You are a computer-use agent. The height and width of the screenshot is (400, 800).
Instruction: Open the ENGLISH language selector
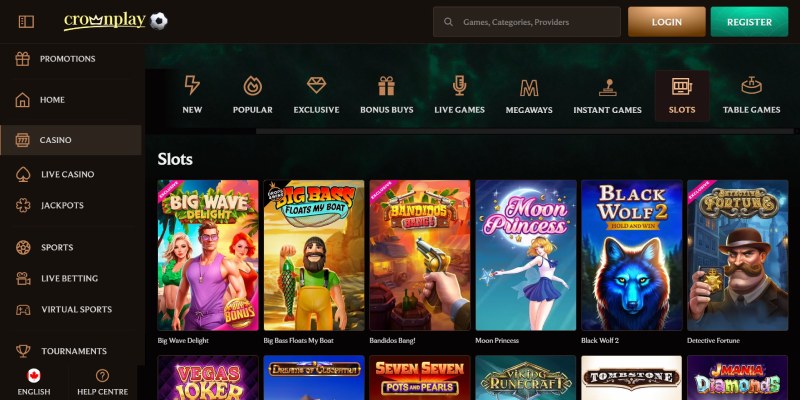(34, 392)
